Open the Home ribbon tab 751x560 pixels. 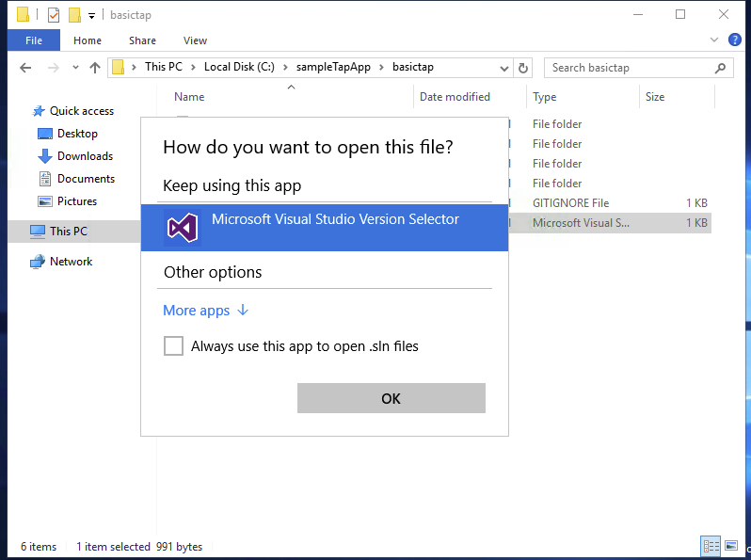(x=88, y=40)
